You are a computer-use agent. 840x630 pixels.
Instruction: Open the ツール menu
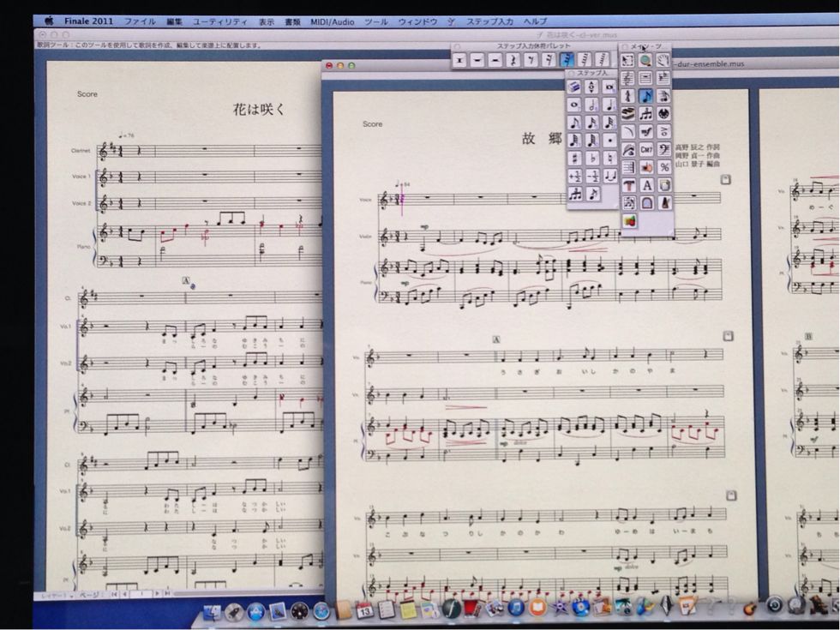click(x=376, y=21)
